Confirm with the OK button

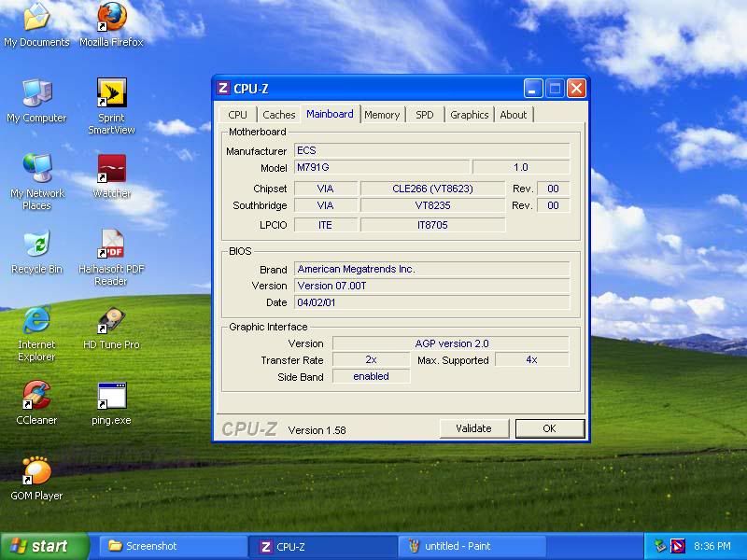click(x=550, y=428)
